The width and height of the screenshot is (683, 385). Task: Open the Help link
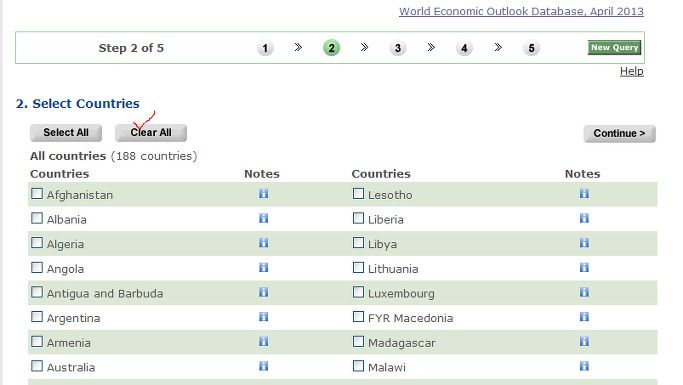click(632, 71)
